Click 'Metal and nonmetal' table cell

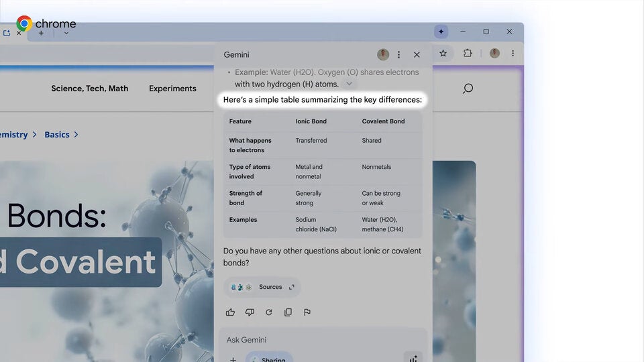[309, 172]
